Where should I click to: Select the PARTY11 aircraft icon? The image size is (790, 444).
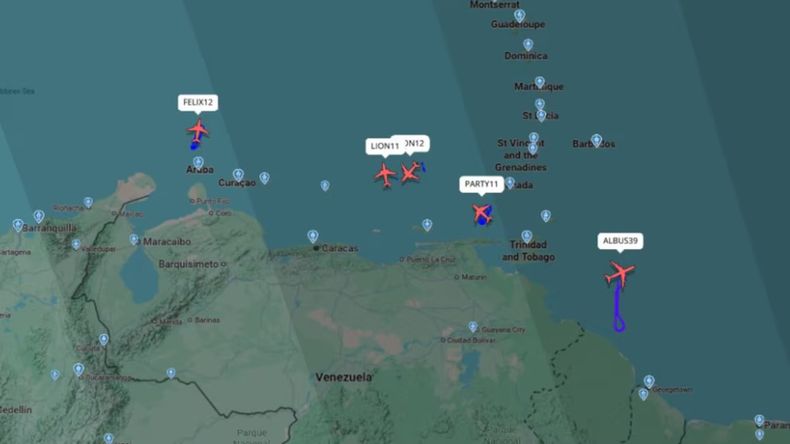click(x=482, y=213)
